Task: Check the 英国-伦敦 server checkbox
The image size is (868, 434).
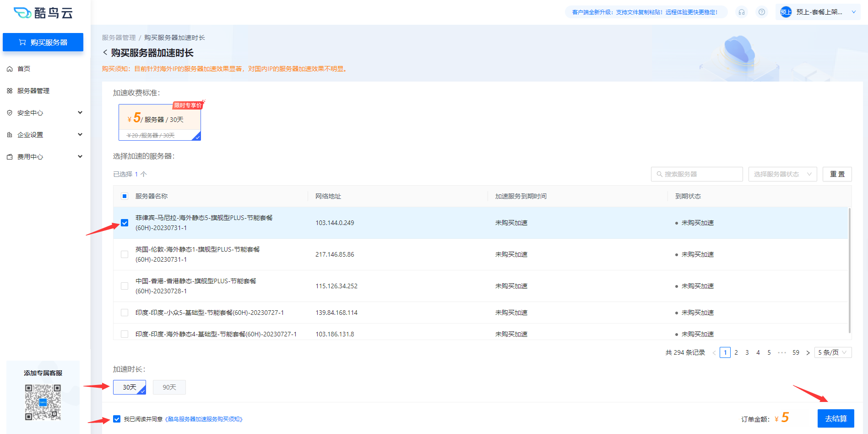Action: [125, 254]
